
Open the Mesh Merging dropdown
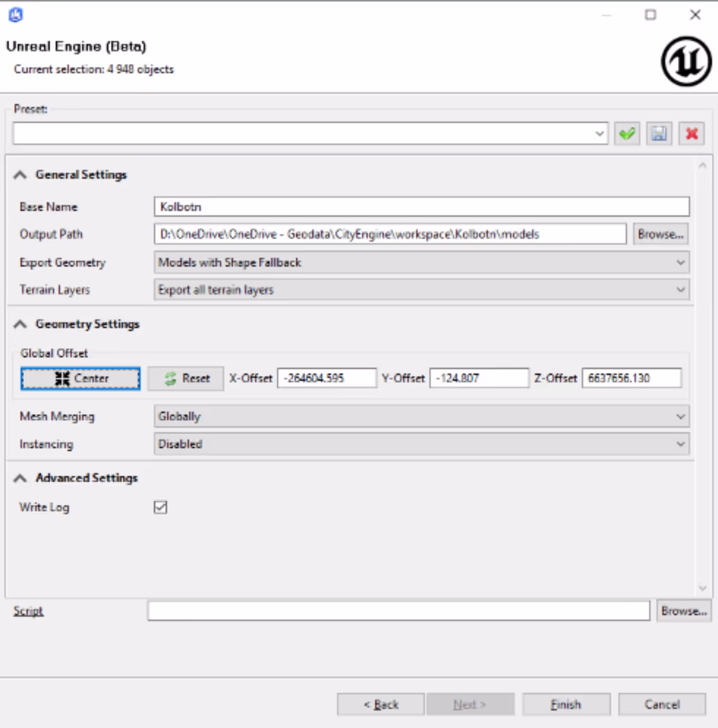tap(422, 416)
